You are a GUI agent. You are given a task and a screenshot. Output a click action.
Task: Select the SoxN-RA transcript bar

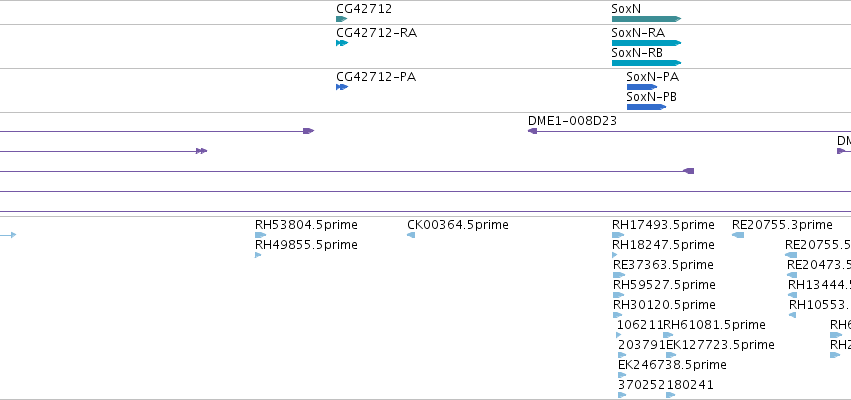coord(646,43)
